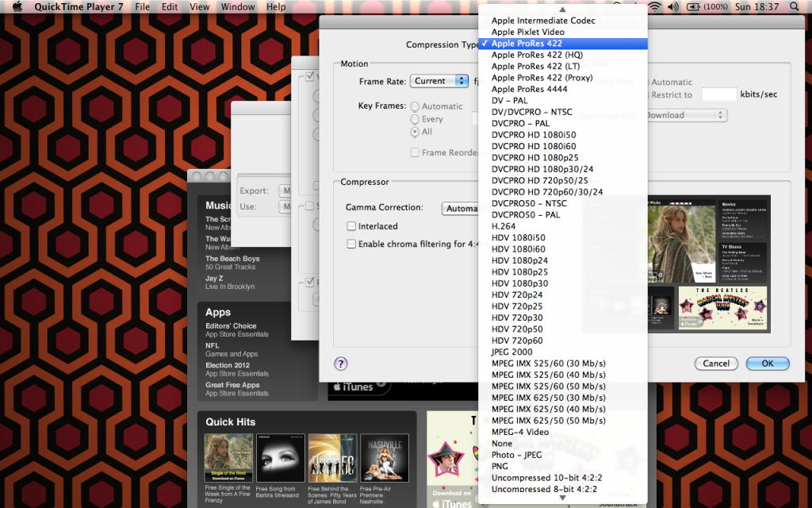Open the Apple menu icon
This screenshot has width=812, height=508.
click(x=17, y=6)
